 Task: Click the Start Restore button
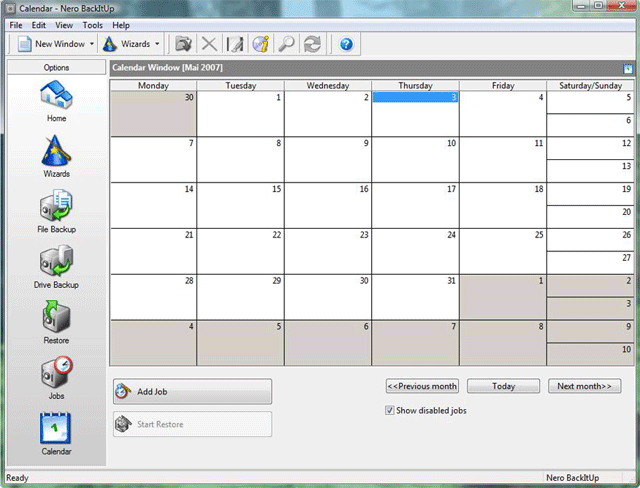[x=192, y=424]
